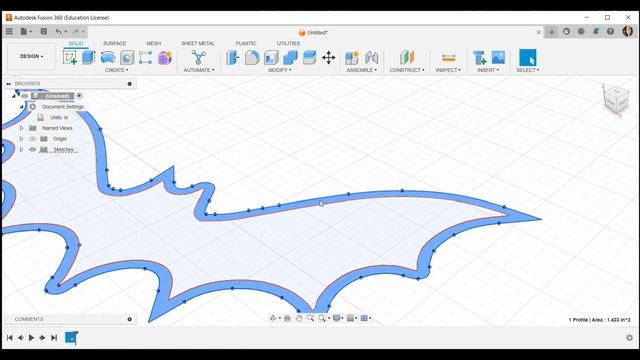This screenshot has height=360, width=640.
Task: Toggle visibility of the Sketches folder
Action: 33,149
